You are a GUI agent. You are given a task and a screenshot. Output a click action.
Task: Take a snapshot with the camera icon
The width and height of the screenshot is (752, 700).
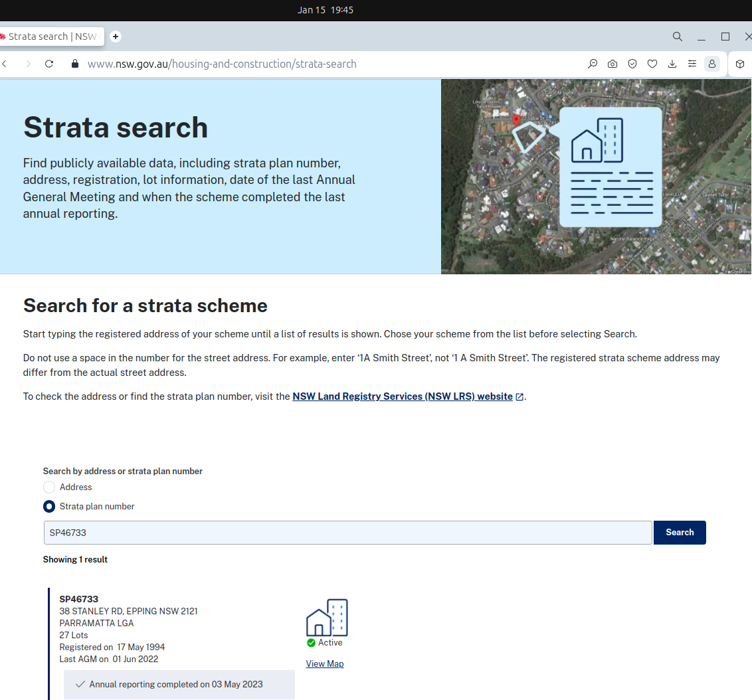coord(612,64)
